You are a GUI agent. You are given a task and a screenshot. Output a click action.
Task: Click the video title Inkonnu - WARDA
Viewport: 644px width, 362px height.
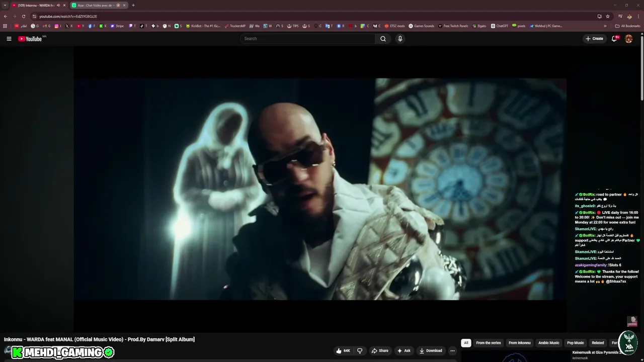[99, 339]
